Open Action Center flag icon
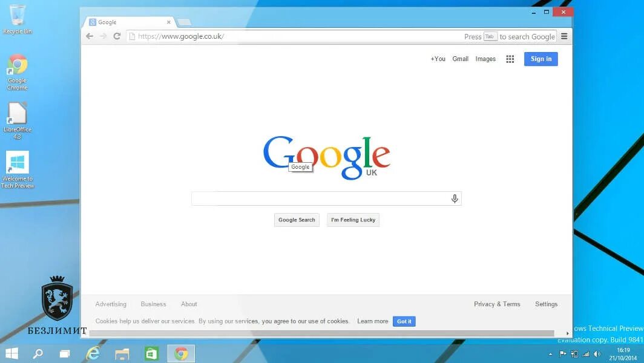The width and height of the screenshot is (644, 363). pyautogui.click(x=563, y=354)
